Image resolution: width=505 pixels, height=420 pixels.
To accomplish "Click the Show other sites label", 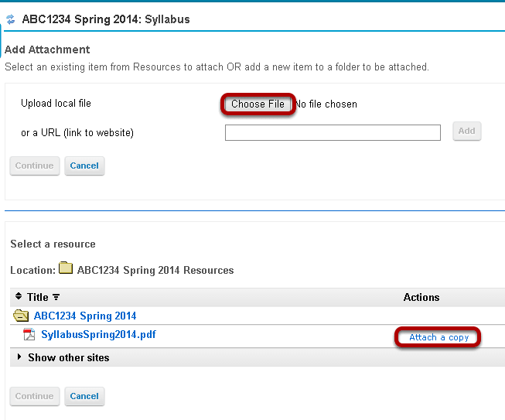I will (x=69, y=357).
